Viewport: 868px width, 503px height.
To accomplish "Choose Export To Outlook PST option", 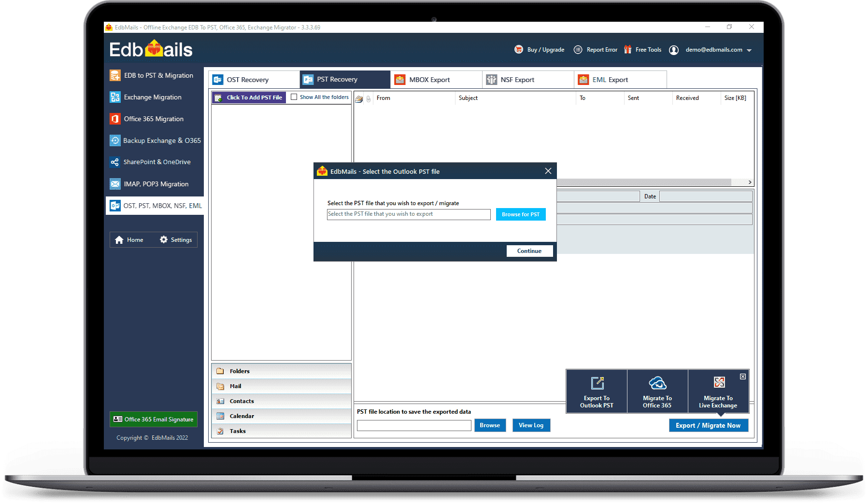I will (597, 391).
